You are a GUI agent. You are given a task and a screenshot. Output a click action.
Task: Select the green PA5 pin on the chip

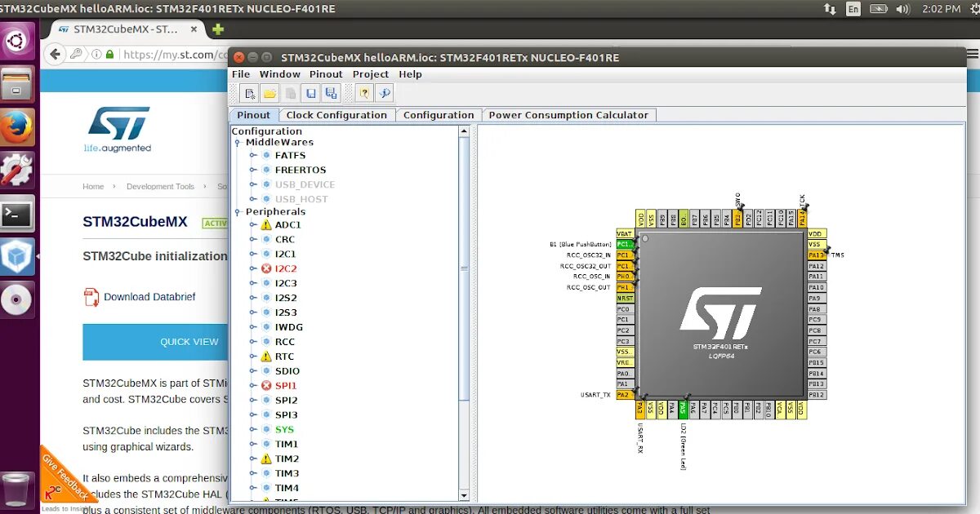point(683,410)
